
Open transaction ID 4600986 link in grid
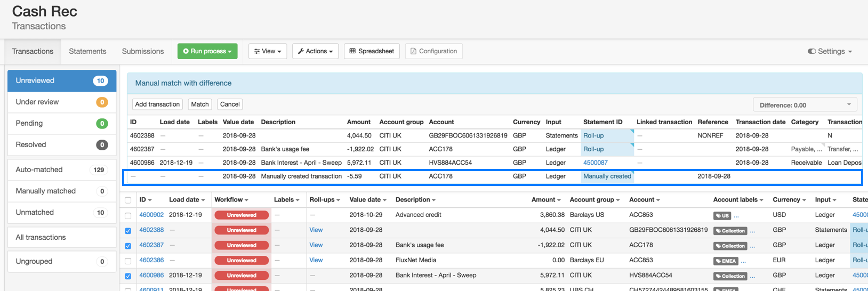tap(151, 275)
